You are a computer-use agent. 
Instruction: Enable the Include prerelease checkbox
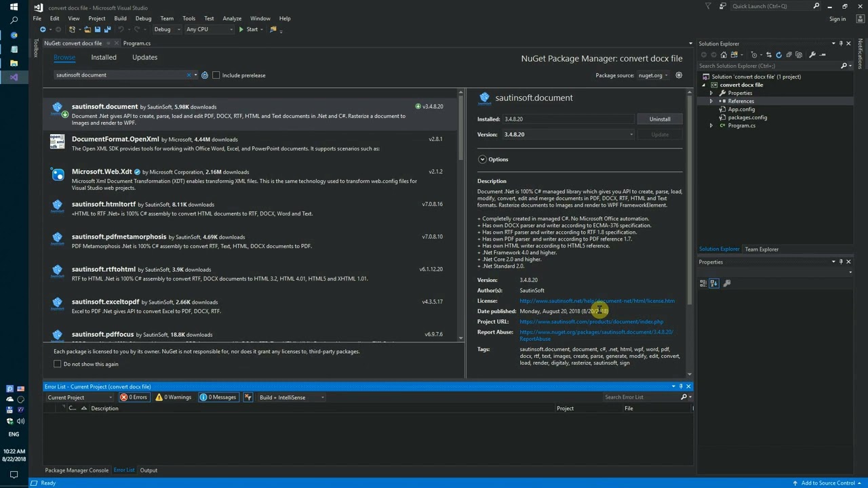[x=216, y=75]
